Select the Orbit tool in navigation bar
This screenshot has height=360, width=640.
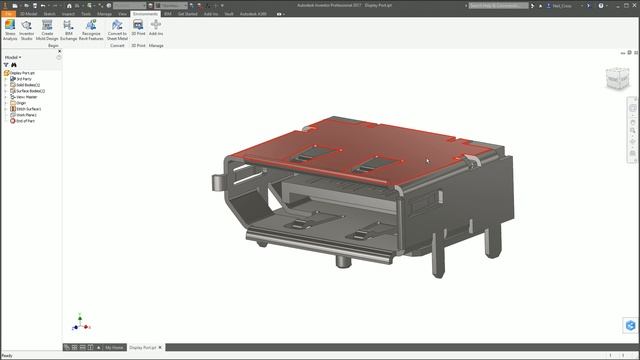click(x=633, y=142)
